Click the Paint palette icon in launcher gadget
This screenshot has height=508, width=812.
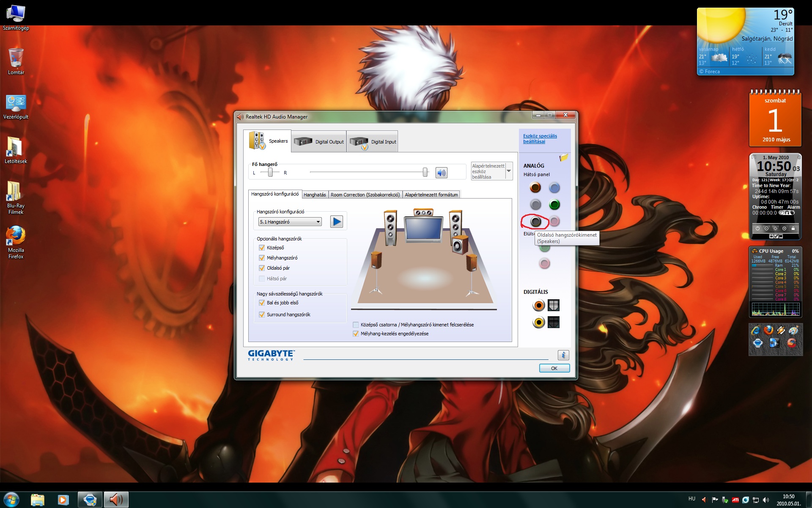[x=793, y=331]
